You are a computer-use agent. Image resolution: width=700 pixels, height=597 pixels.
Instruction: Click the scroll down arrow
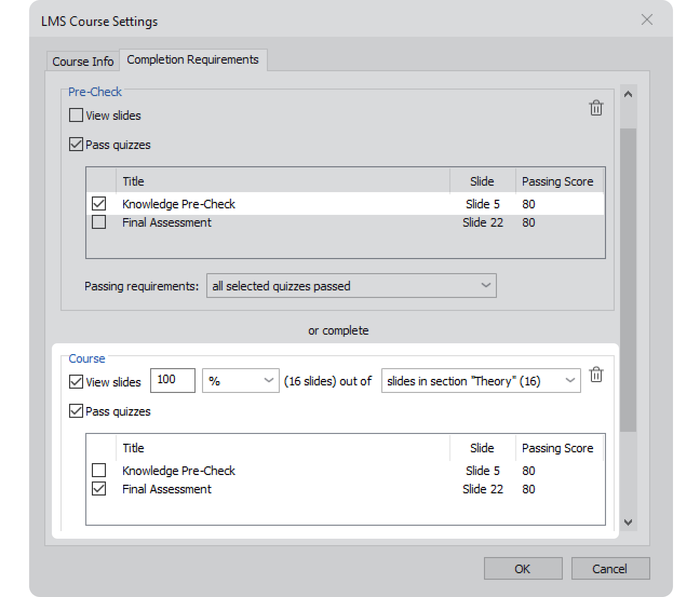coord(628,522)
